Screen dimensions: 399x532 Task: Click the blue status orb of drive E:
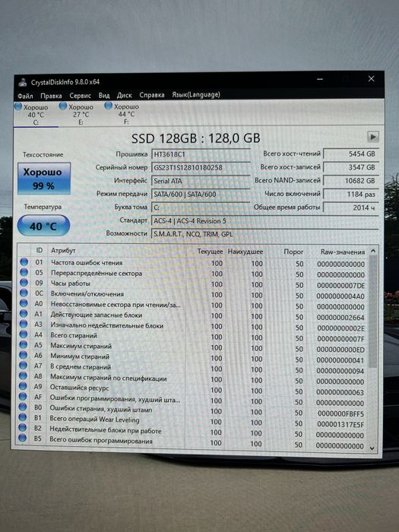63,106
